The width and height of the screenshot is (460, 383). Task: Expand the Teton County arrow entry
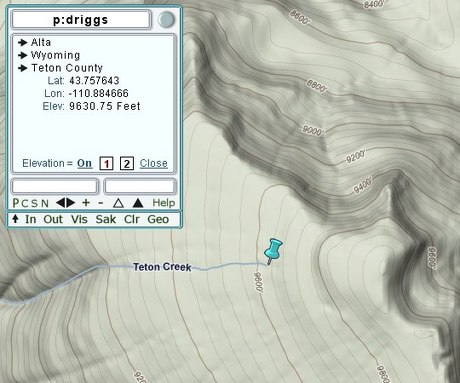tap(60, 68)
